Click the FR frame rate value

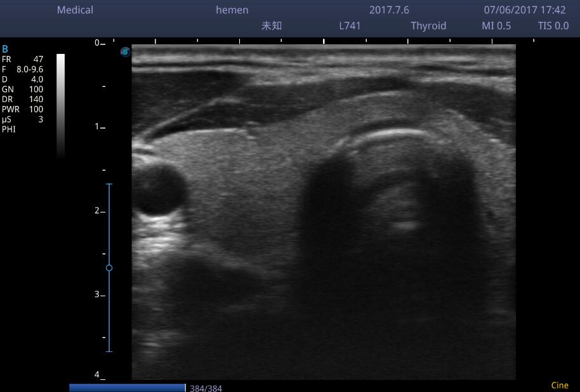click(x=22, y=59)
